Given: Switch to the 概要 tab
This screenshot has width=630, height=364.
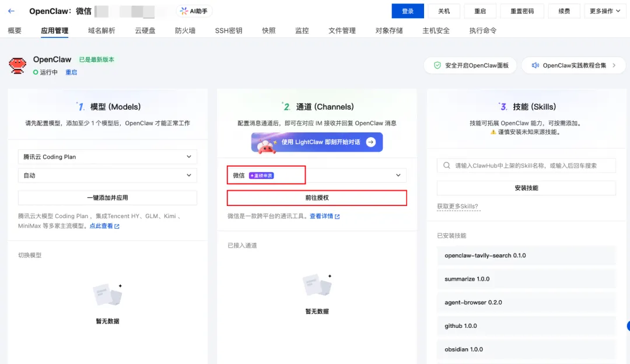Looking at the screenshot, I should point(15,30).
